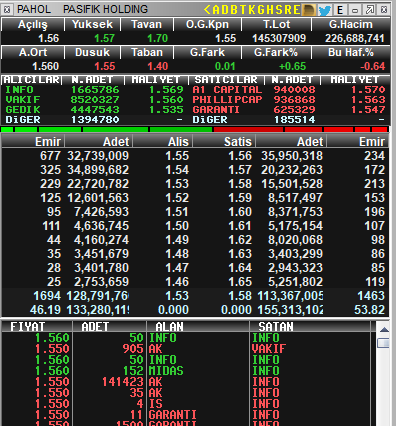
Task: Click the yellow 'A' shortcut letter in title bar
Action: point(216,10)
